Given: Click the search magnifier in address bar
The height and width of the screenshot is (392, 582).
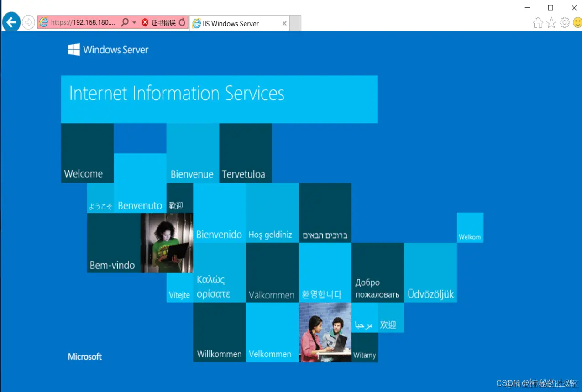Looking at the screenshot, I should tap(125, 22).
